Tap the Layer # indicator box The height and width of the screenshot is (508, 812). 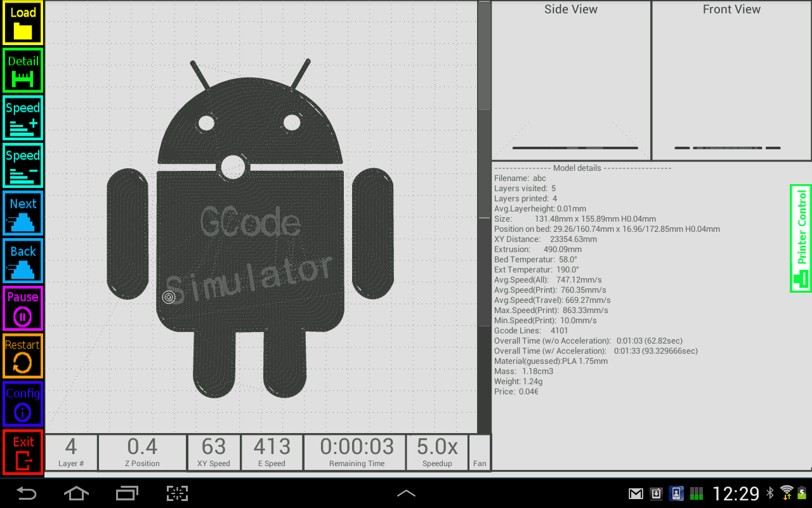pos(71,453)
